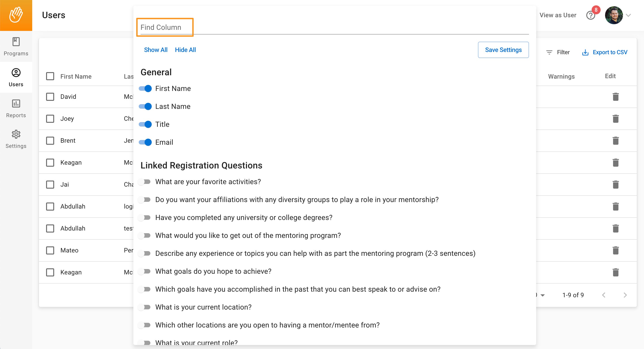Switch to the Users sidebar tab
The image size is (644, 349).
click(x=16, y=77)
